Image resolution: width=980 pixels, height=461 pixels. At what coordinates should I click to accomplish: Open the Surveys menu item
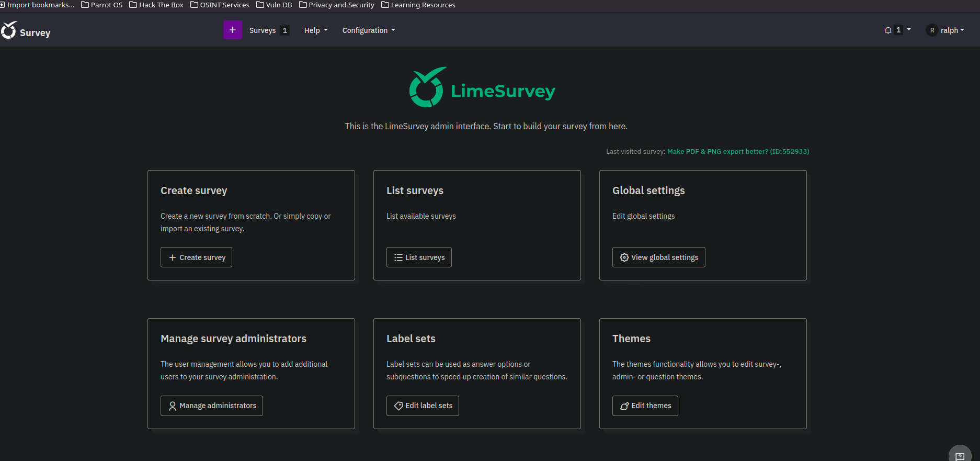[263, 30]
